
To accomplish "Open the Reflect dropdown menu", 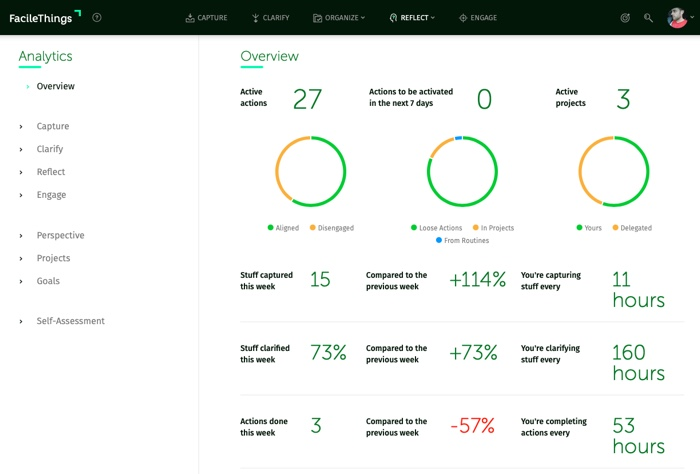I will click(x=412, y=18).
